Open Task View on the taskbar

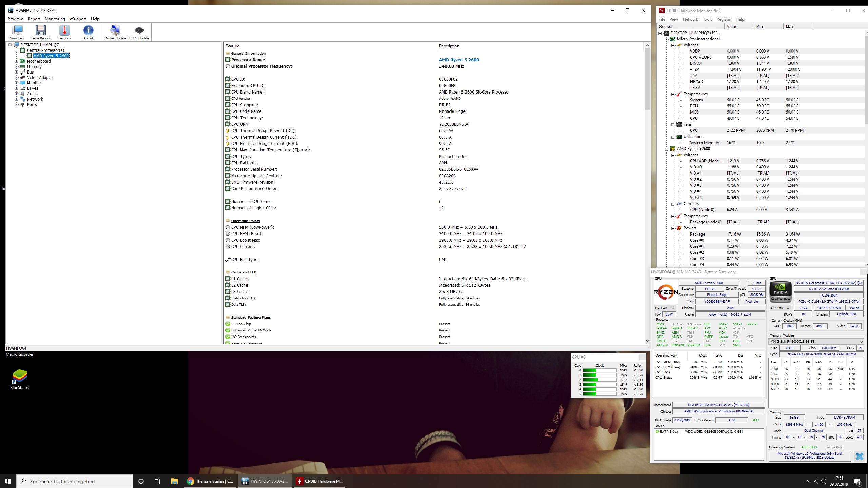(x=157, y=481)
